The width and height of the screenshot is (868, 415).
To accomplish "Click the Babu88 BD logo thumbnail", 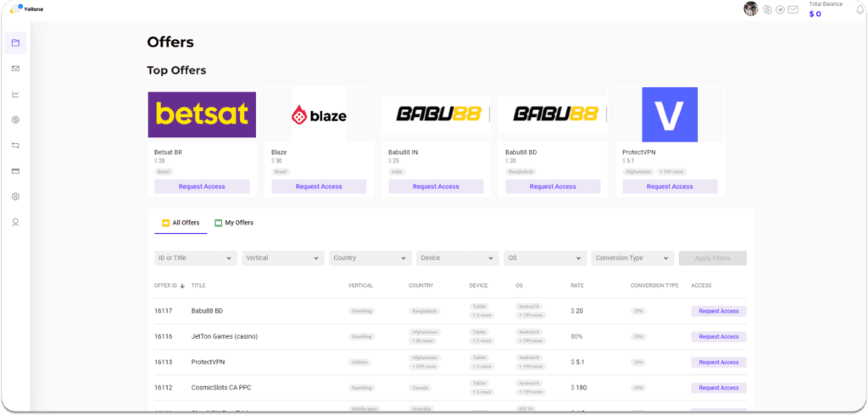I will (553, 114).
